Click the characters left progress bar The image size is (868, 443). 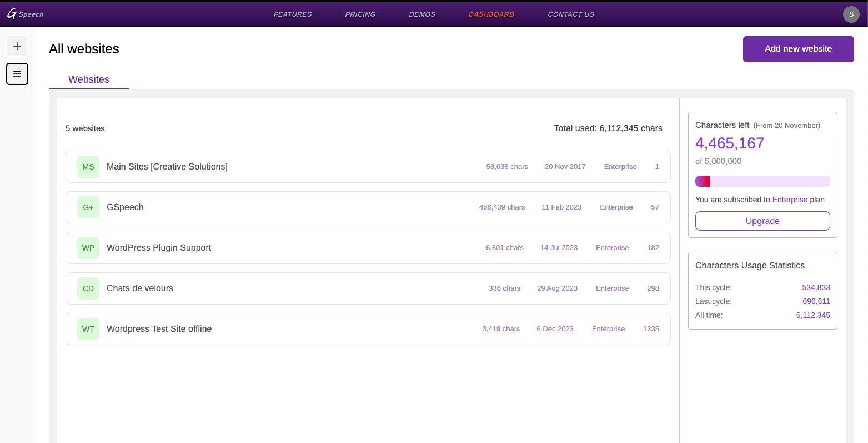point(762,181)
